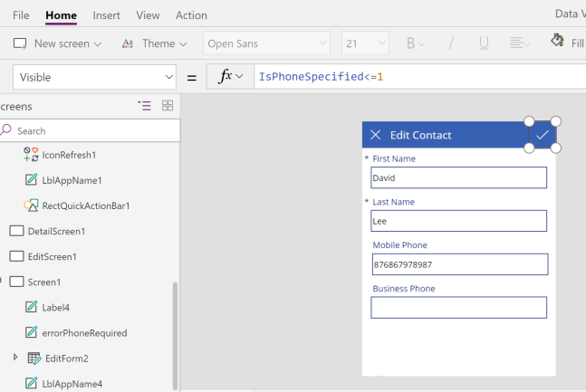The width and height of the screenshot is (586, 392).
Task: Click the Fill color bucket icon
Action: 558,42
